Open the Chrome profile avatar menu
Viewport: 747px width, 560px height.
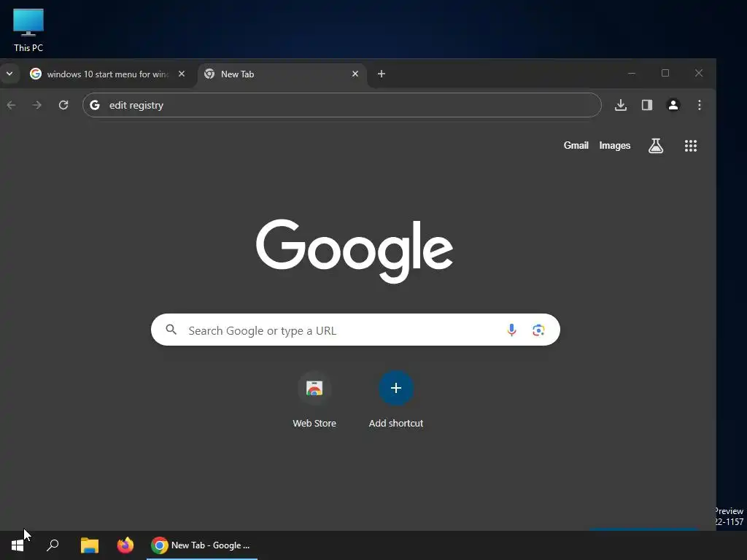[x=673, y=105]
